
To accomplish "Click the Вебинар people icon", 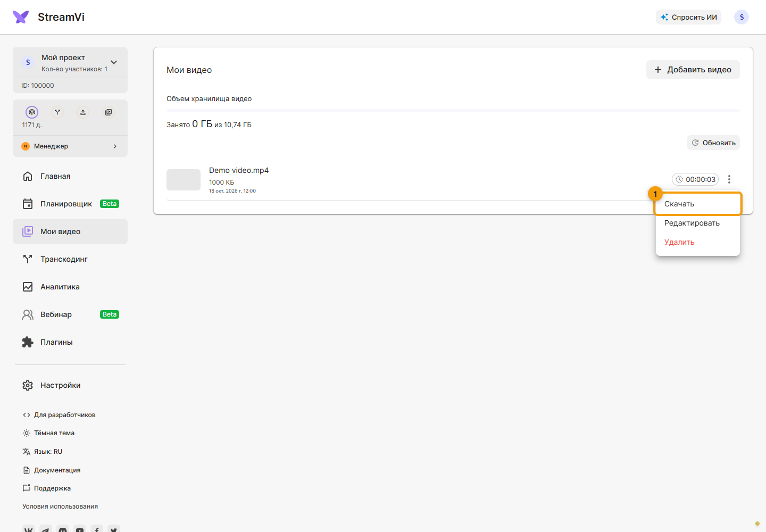I will [28, 314].
